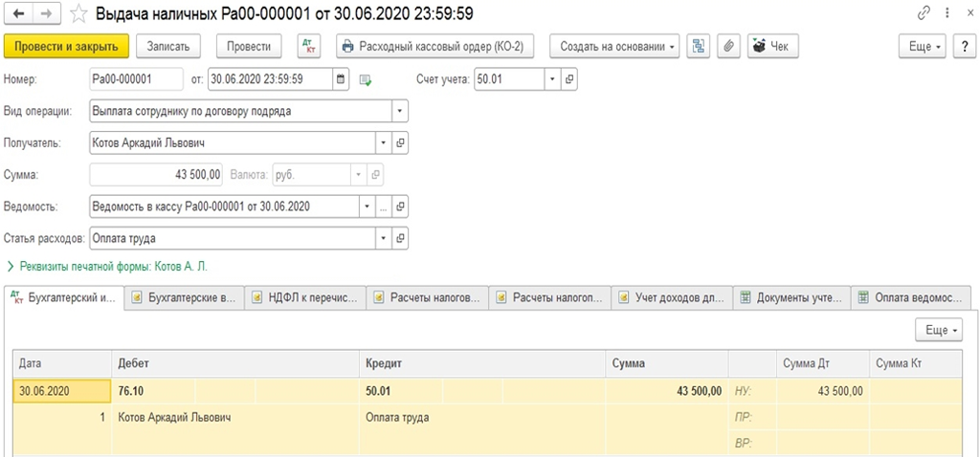Click the green document status icon near date

366,80
